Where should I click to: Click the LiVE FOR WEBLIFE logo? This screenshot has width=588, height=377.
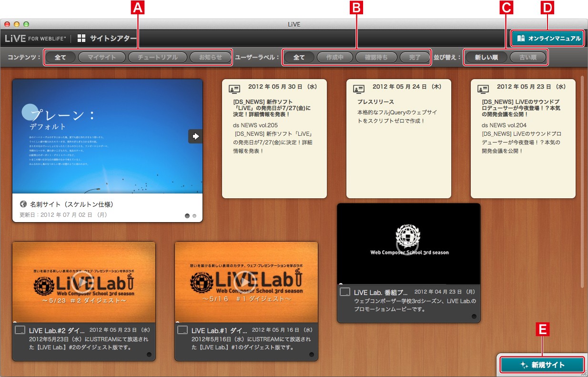click(x=36, y=39)
